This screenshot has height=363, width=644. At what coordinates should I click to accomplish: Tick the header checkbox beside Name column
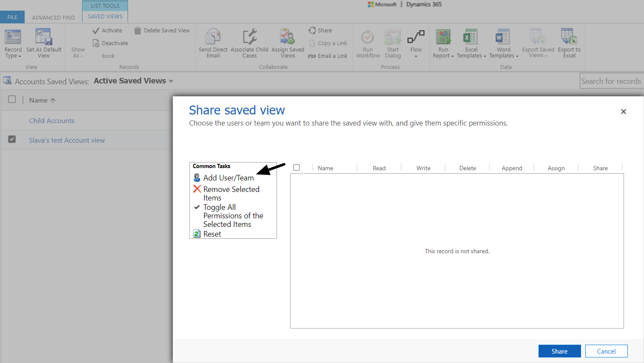(x=12, y=99)
